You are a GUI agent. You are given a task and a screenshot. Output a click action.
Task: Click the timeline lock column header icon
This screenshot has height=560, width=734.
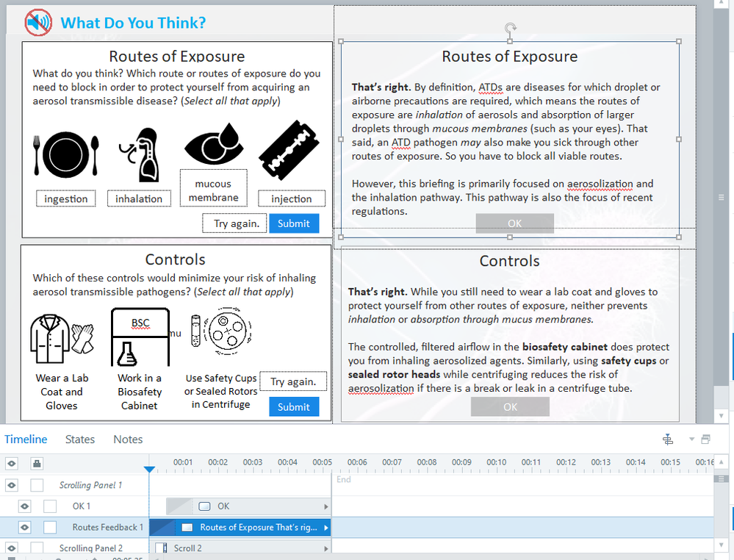[x=37, y=464]
